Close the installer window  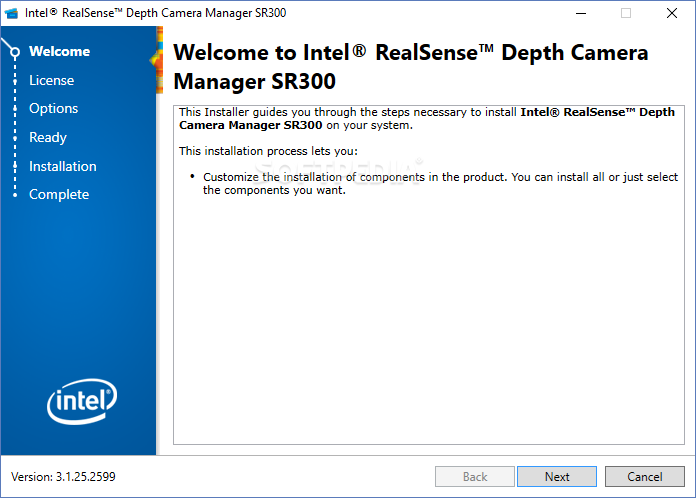click(672, 13)
